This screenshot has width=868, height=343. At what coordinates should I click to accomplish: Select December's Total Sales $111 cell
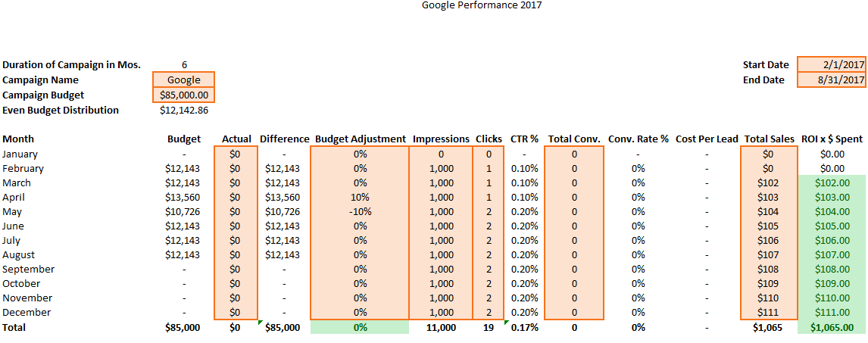click(x=768, y=312)
